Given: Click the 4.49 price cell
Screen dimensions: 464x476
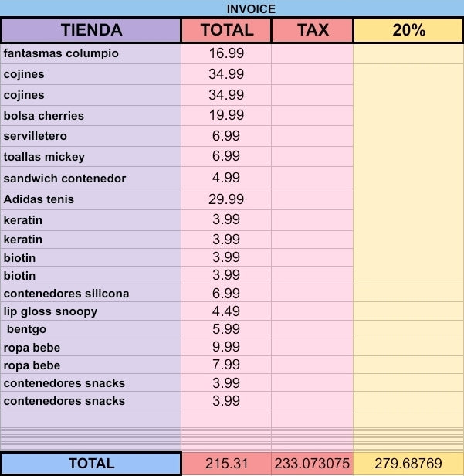Looking at the screenshot, I should (226, 311).
